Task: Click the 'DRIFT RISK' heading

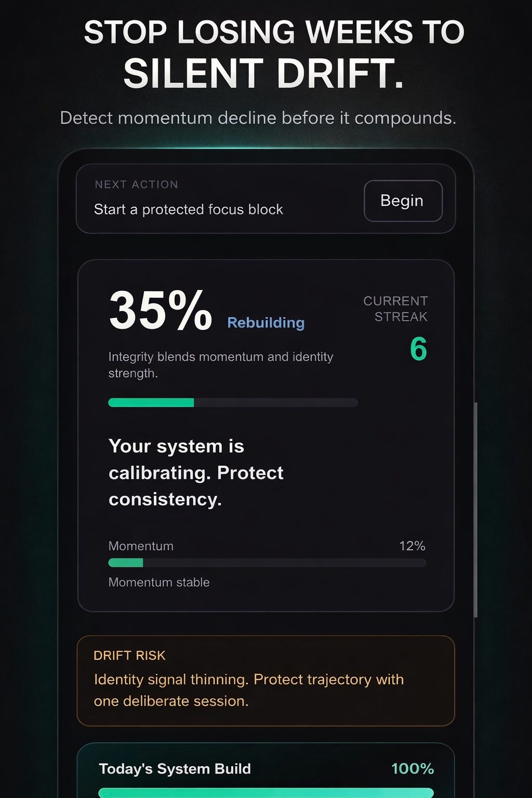Action: (129, 656)
